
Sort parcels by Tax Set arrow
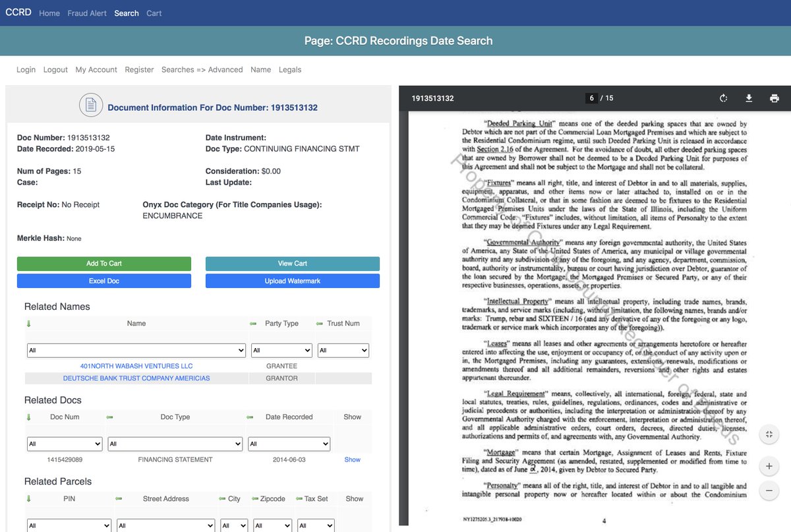click(299, 499)
